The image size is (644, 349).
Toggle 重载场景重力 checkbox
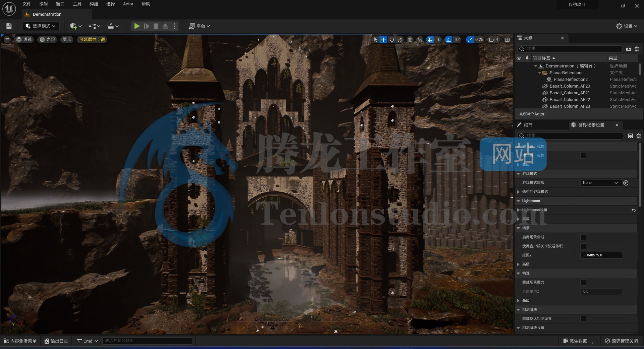coord(583,283)
